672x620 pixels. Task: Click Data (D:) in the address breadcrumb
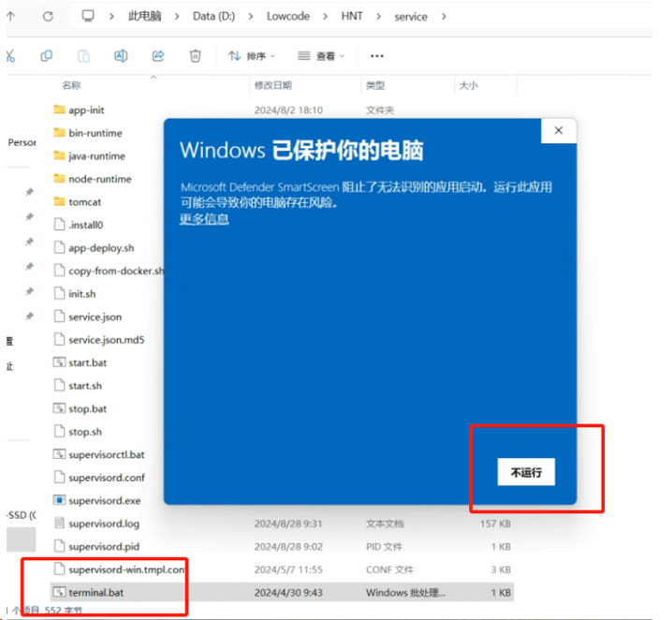coord(213,17)
